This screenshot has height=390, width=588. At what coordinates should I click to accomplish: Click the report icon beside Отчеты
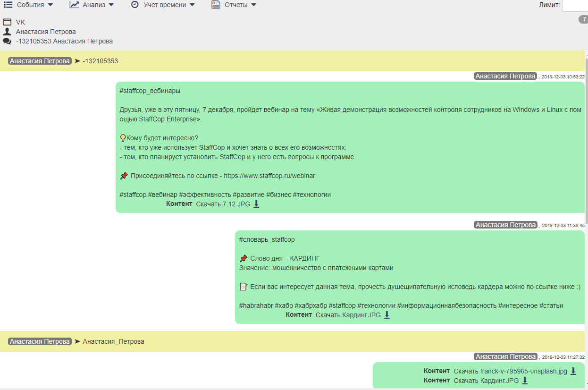[x=216, y=5]
